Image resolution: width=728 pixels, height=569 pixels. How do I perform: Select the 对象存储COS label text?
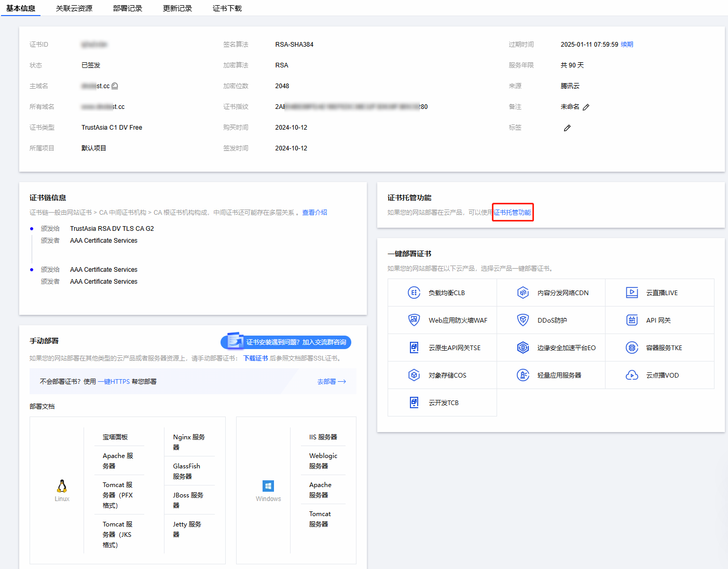(x=447, y=376)
